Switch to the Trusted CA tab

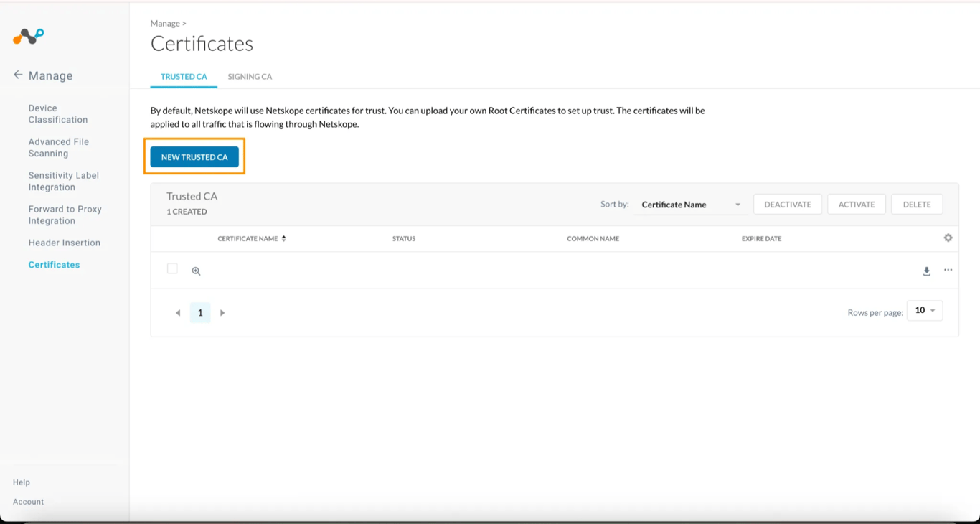[x=184, y=77]
